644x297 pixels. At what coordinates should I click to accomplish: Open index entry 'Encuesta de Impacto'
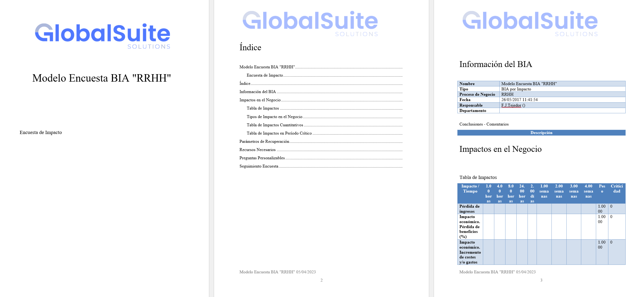[x=324, y=75]
